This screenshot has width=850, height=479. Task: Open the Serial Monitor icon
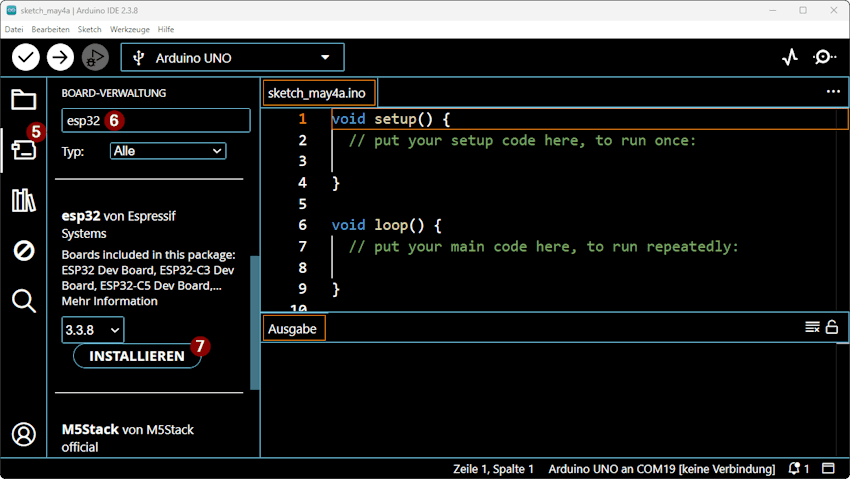[824, 57]
